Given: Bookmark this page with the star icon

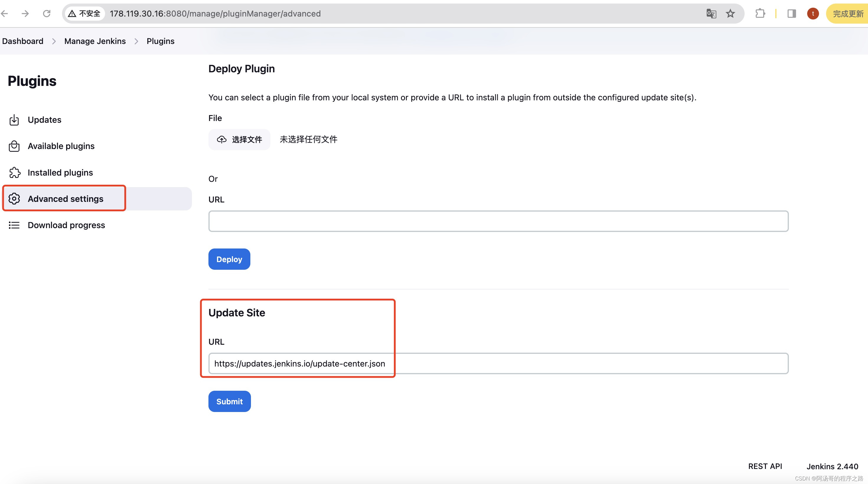Looking at the screenshot, I should (730, 14).
